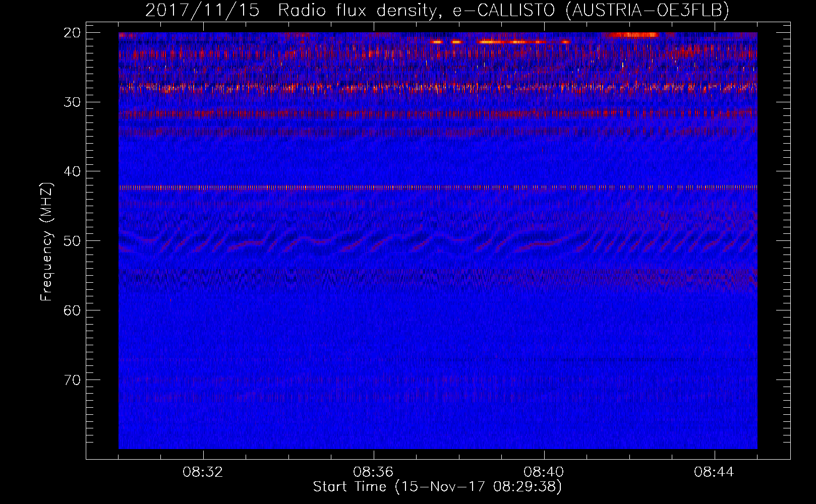Click the '60' frequency axis label
816x504 pixels.
tap(73, 310)
